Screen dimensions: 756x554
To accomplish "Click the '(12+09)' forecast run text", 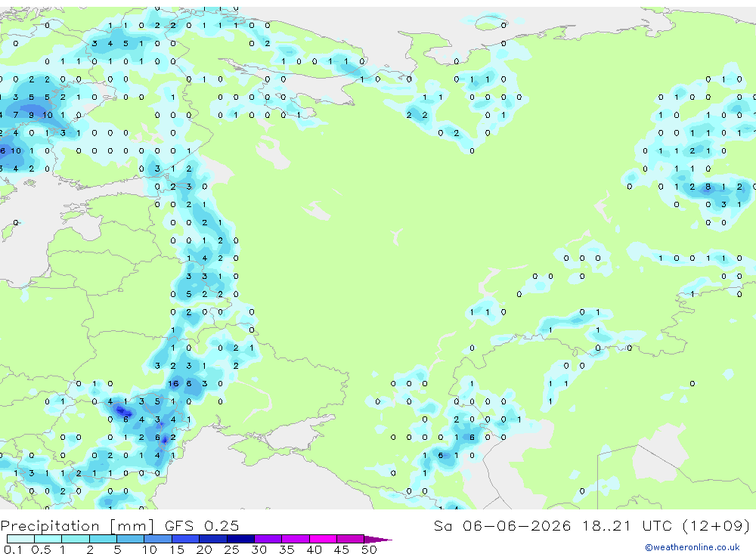I will point(717,526).
